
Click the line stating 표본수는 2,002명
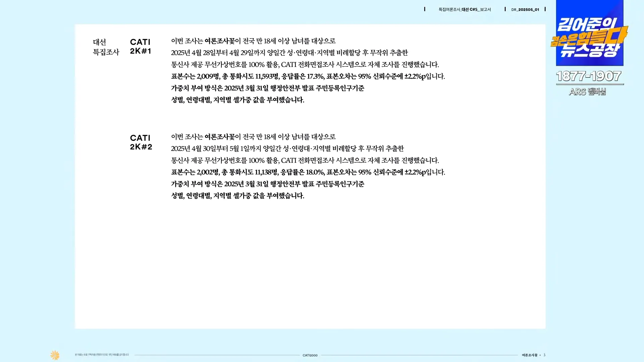point(308,172)
